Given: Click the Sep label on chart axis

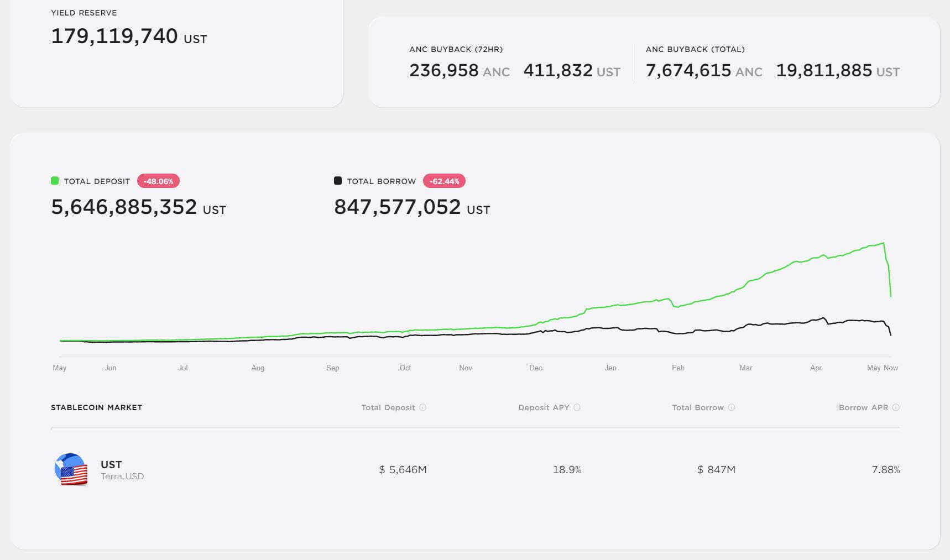Looking at the screenshot, I should [x=333, y=368].
